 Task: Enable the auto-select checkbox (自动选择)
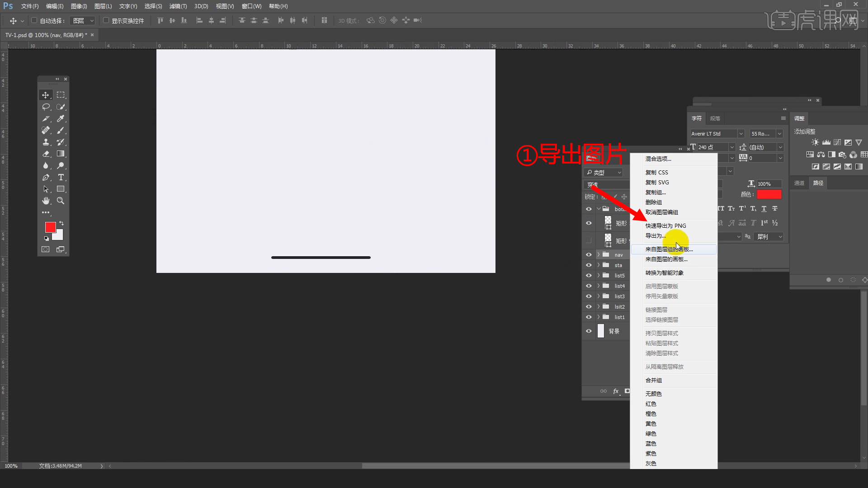point(34,20)
